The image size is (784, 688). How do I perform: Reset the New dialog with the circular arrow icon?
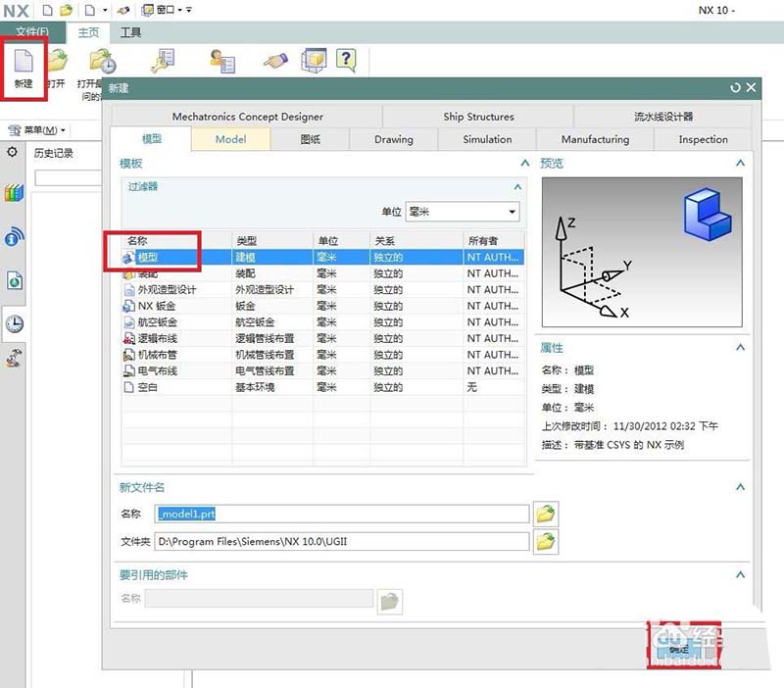click(734, 88)
